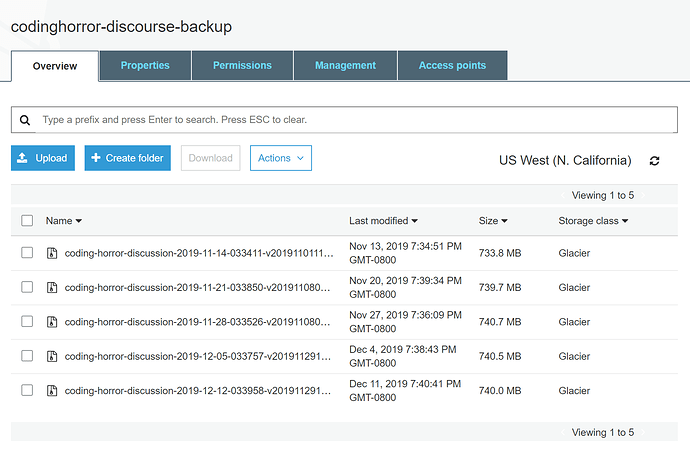Sort by Name column

pyautogui.click(x=64, y=221)
